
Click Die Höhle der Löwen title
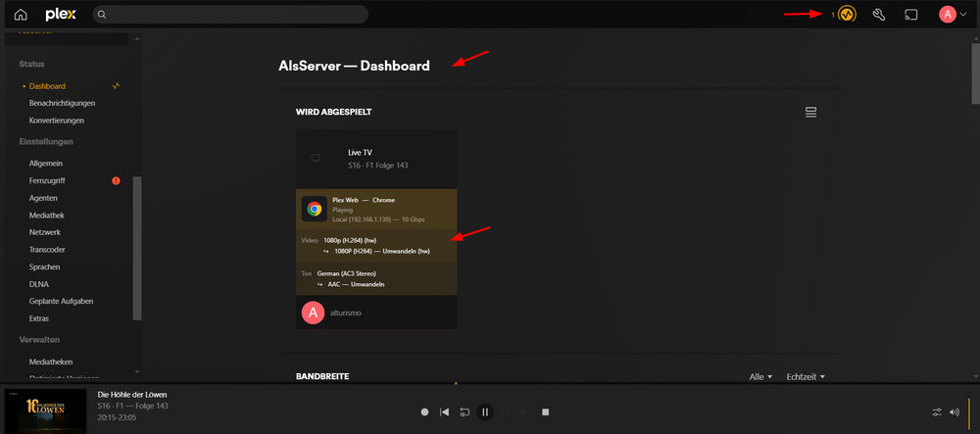point(132,395)
